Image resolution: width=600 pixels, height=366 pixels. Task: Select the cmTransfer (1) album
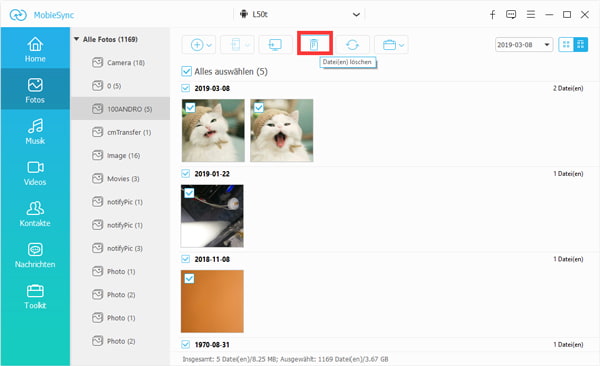(120, 132)
